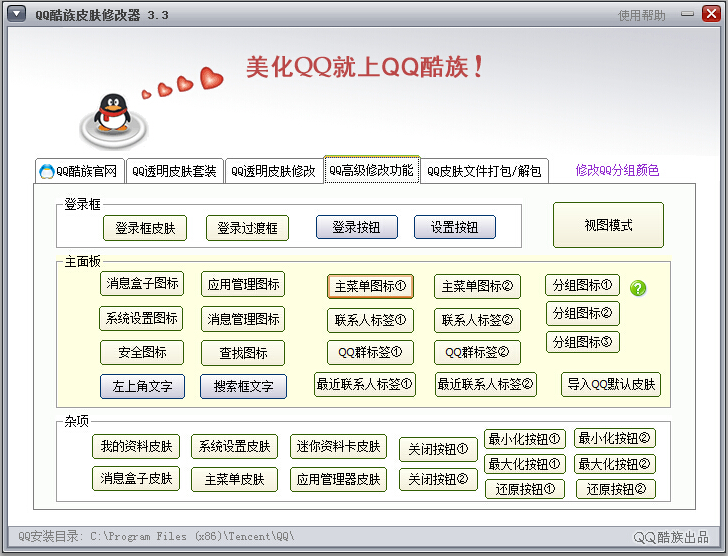Click the 美化QQ就上QQ酷族 banner heading
The height and width of the screenshot is (556, 728).
coord(365,67)
